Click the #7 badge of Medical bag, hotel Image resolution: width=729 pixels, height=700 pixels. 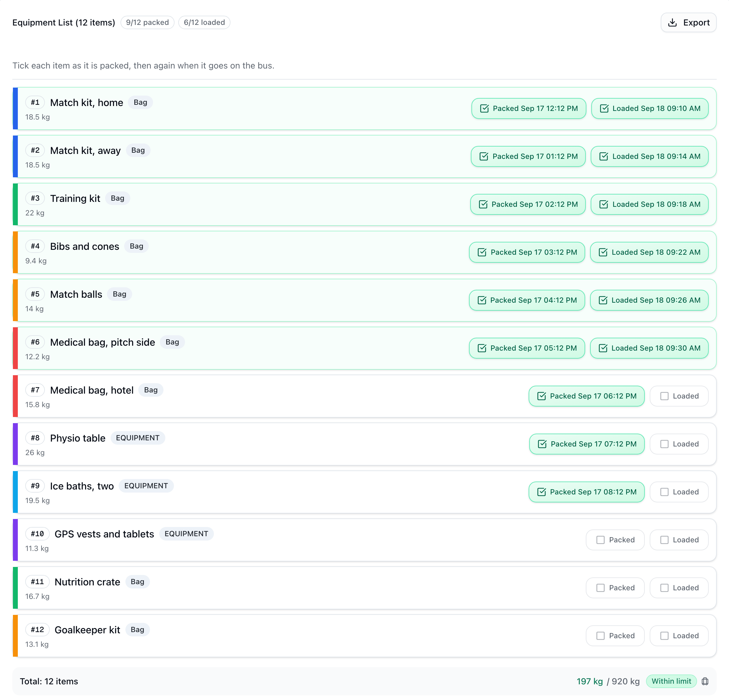[35, 390]
